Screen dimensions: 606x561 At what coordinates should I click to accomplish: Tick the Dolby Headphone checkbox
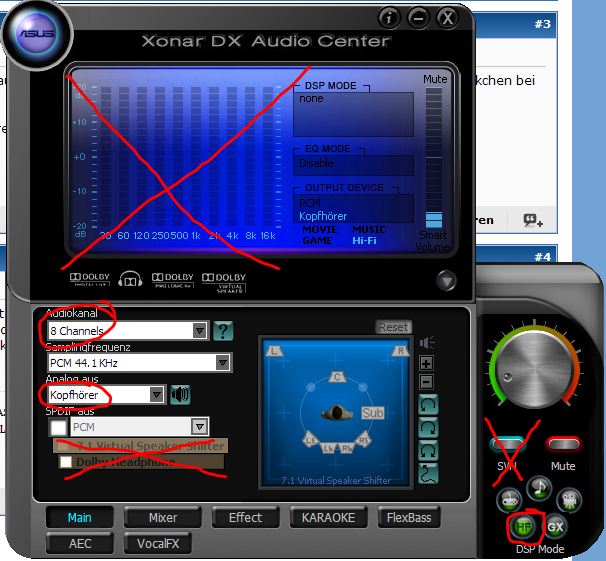coord(66,462)
